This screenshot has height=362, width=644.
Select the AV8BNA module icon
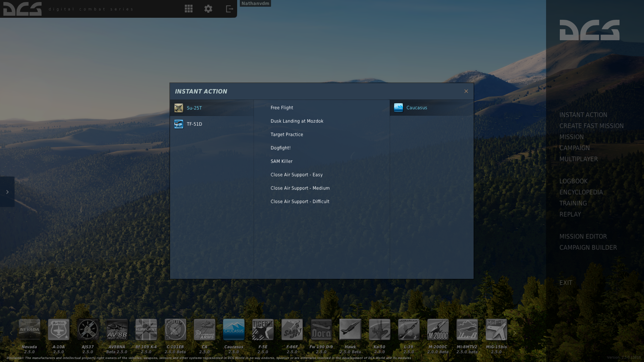[117, 329]
